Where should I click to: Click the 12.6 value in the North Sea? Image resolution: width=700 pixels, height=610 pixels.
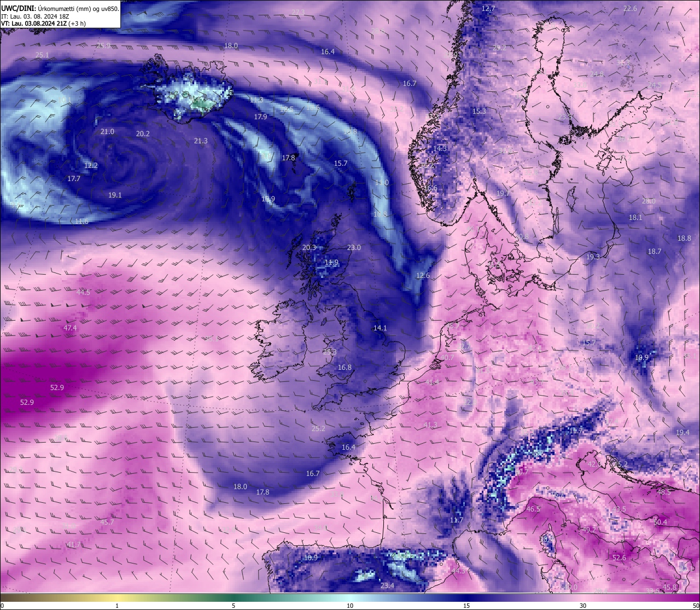[x=423, y=276]
